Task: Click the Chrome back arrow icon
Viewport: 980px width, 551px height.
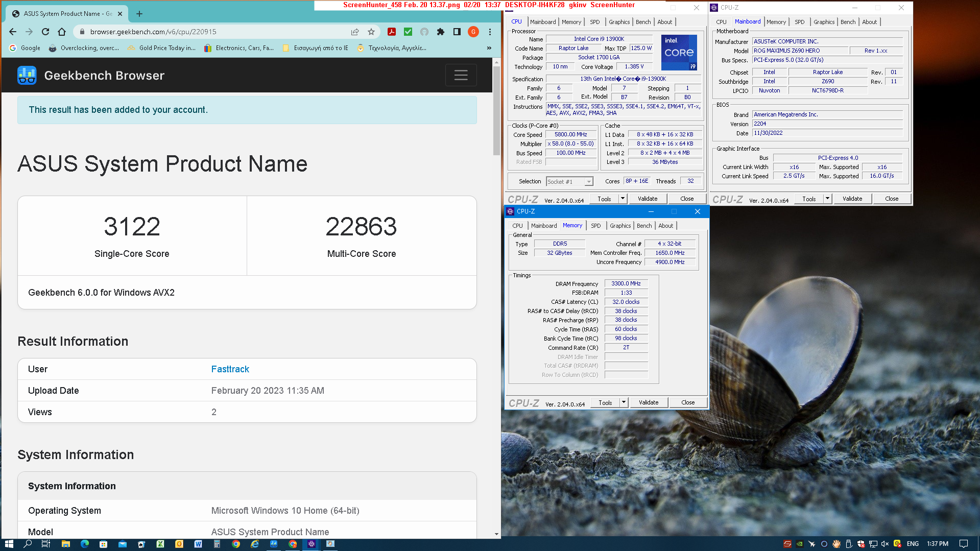Action: click(13, 32)
